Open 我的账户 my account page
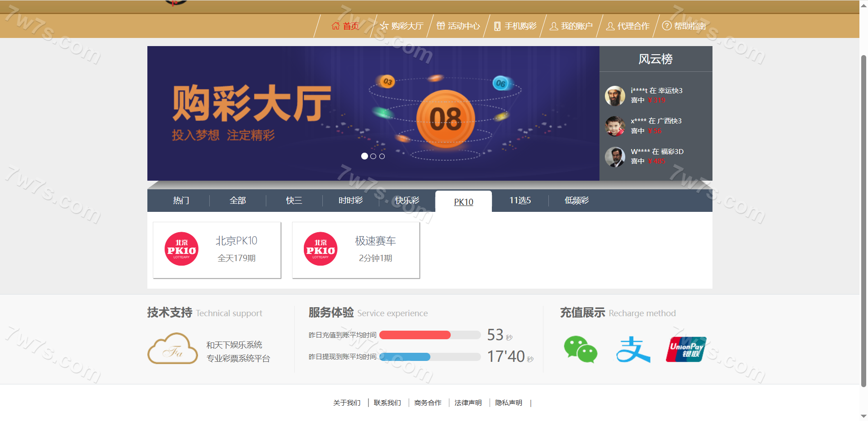868x421 pixels. [x=571, y=26]
